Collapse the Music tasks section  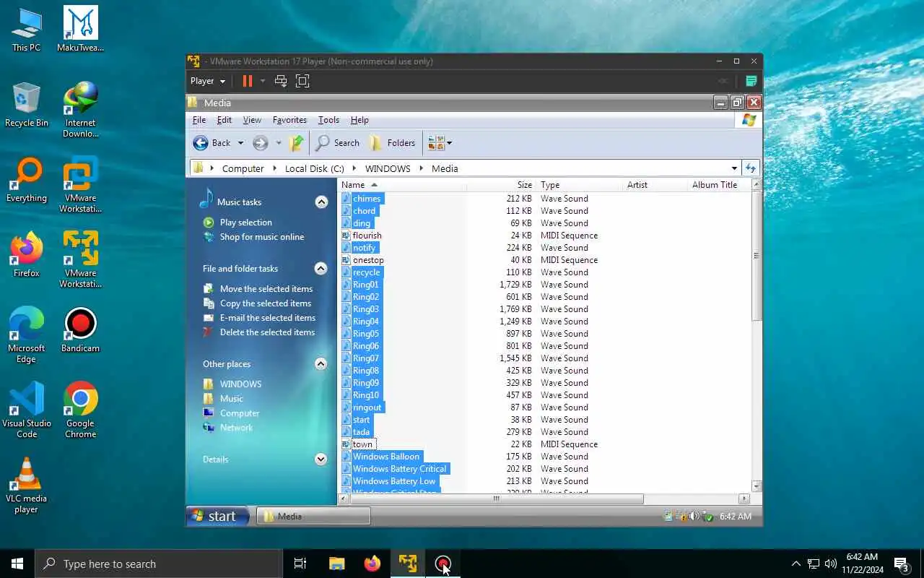coord(321,202)
